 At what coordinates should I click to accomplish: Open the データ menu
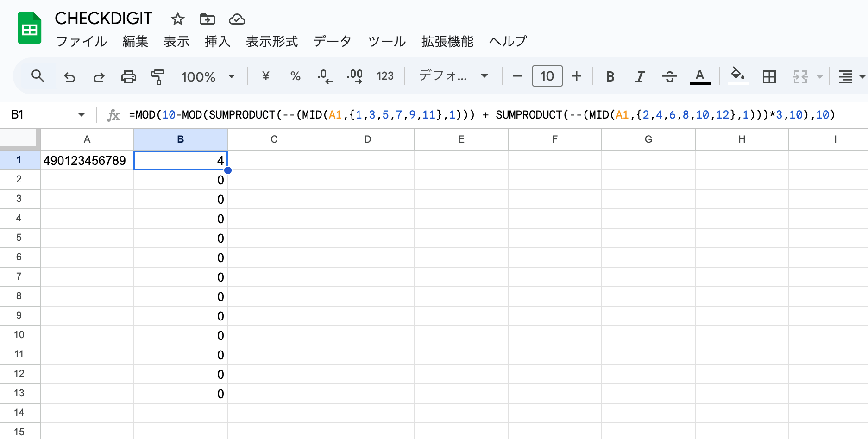332,41
